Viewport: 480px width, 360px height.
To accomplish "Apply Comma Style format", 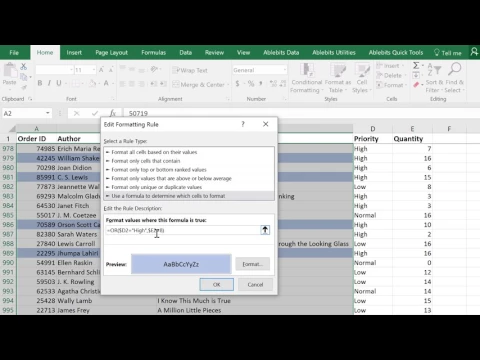I will pos(260,83).
